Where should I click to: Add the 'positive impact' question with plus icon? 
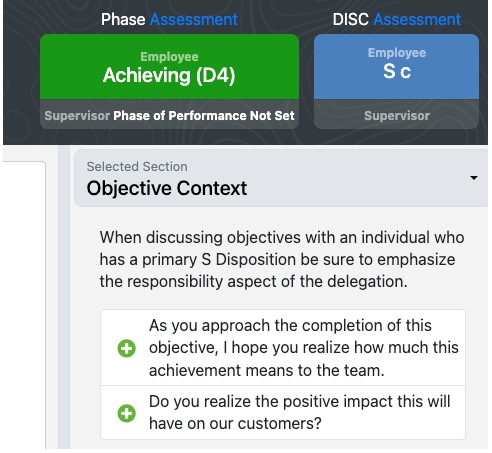pos(127,413)
